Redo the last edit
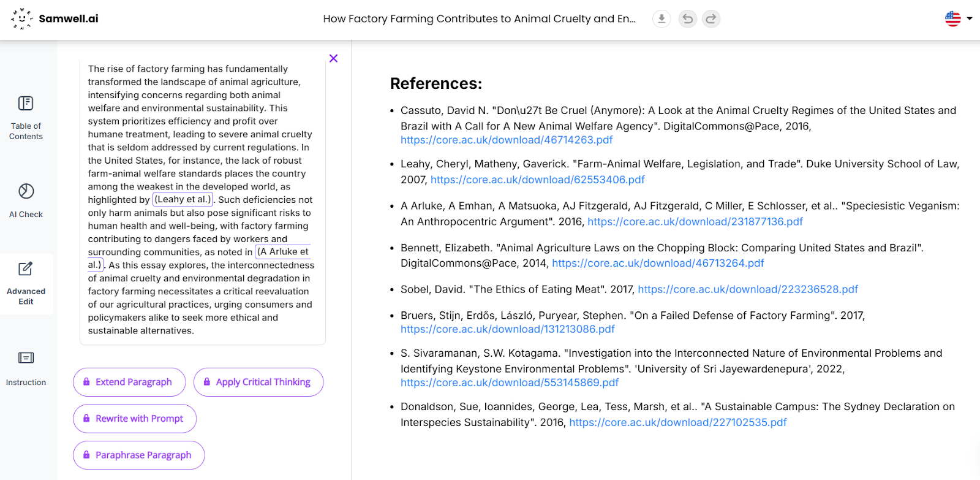Viewport: 980px width, 480px height. 711,19
